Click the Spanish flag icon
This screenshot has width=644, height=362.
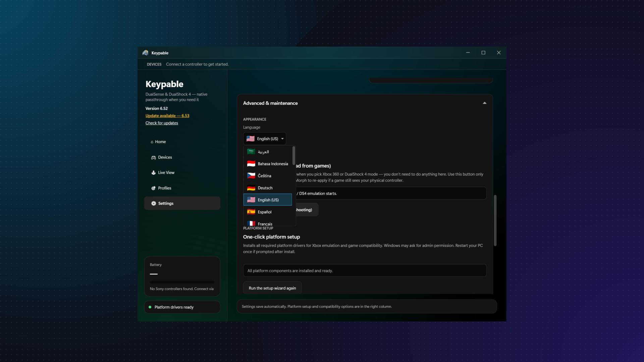click(251, 212)
